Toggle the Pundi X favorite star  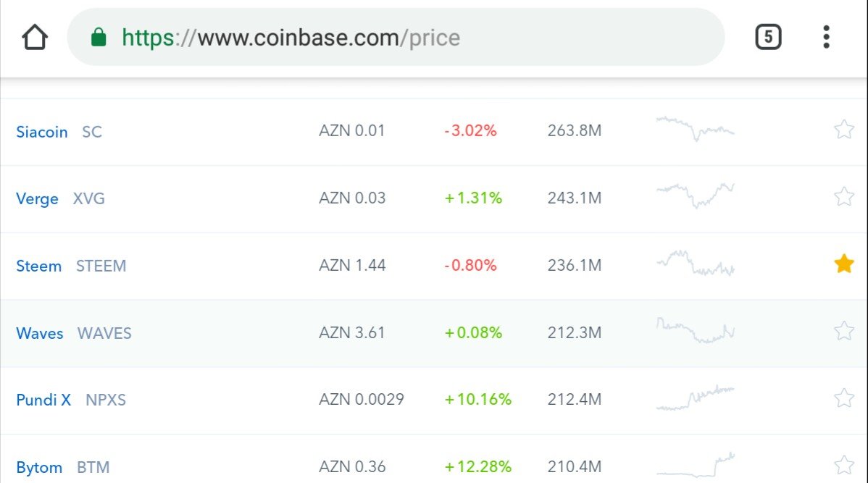point(844,398)
